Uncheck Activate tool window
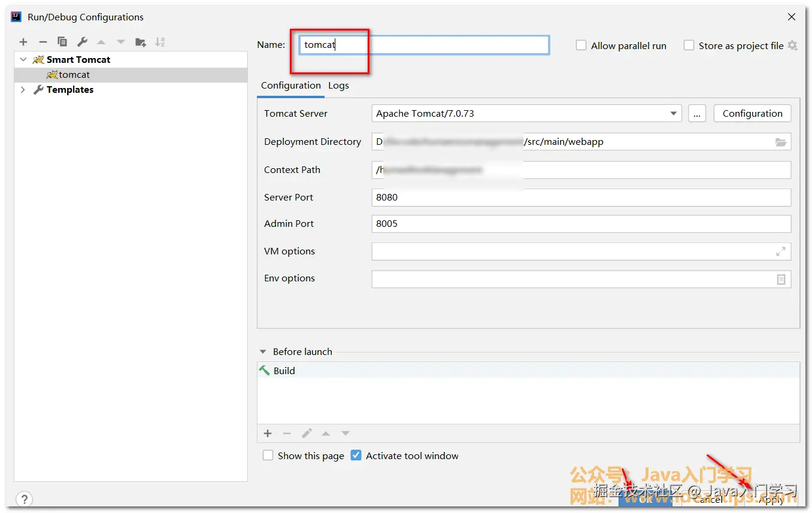Screen dimensions: 812x513 (356, 456)
